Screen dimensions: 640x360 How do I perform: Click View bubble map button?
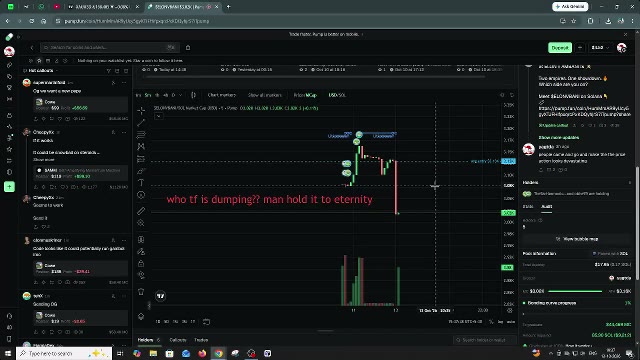(578, 239)
